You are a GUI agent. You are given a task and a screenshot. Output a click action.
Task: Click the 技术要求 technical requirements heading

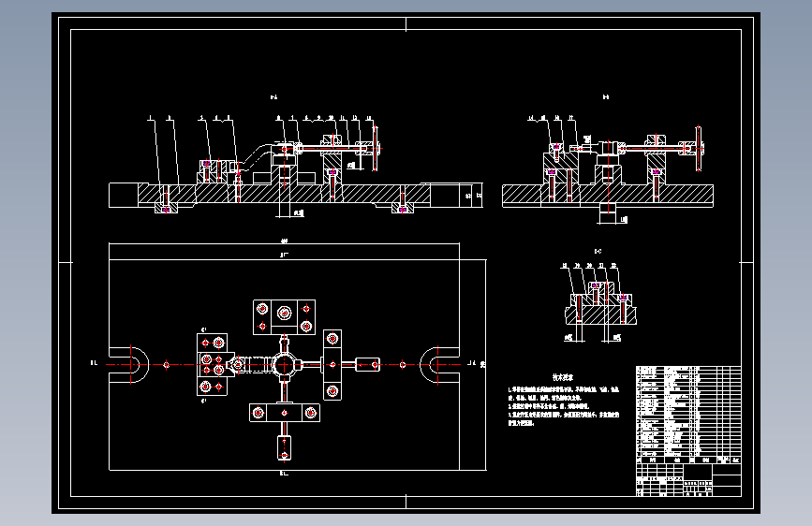[x=562, y=377]
